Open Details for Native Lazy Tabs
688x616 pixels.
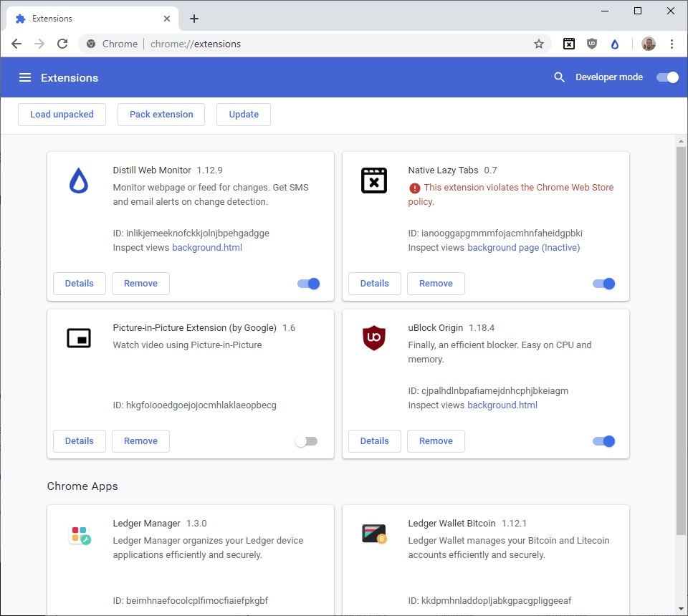pos(375,283)
